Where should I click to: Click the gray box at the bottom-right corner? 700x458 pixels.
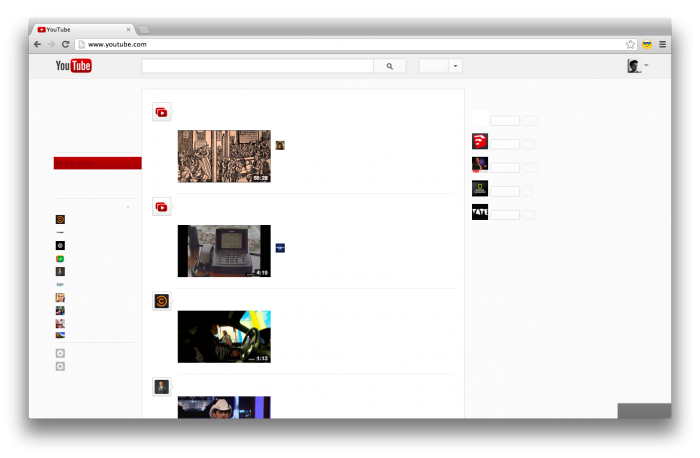[x=644, y=411]
